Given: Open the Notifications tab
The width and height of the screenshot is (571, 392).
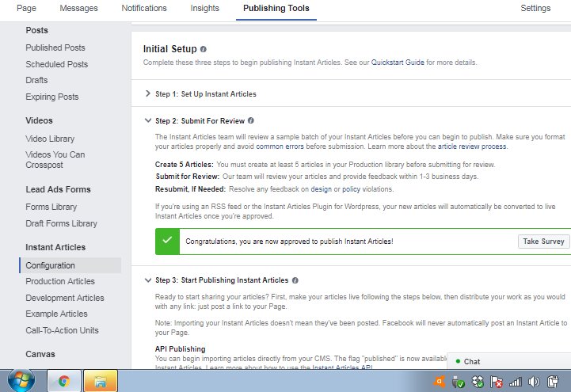Looking at the screenshot, I should pos(144,8).
